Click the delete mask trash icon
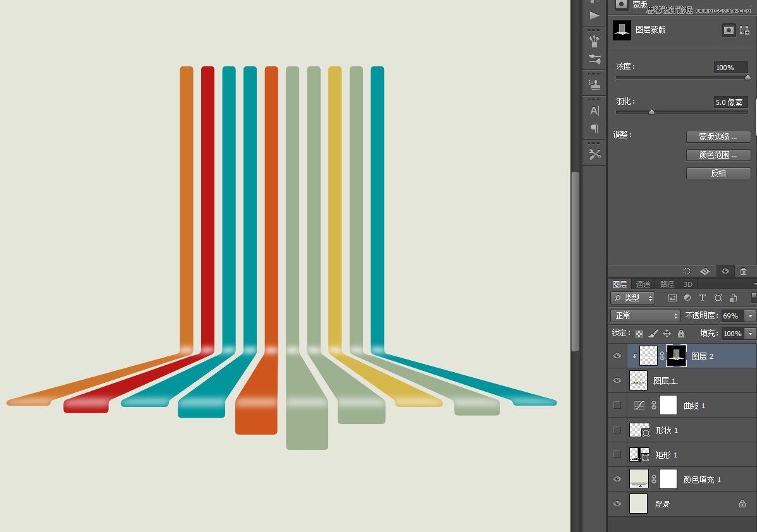Screen dimensions: 757x532 coord(744,272)
